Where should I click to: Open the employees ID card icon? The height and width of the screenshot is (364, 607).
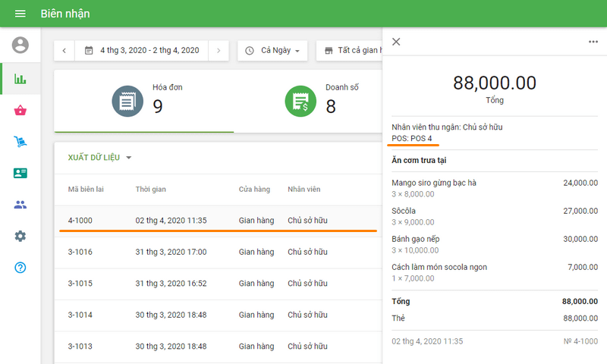(20, 173)
